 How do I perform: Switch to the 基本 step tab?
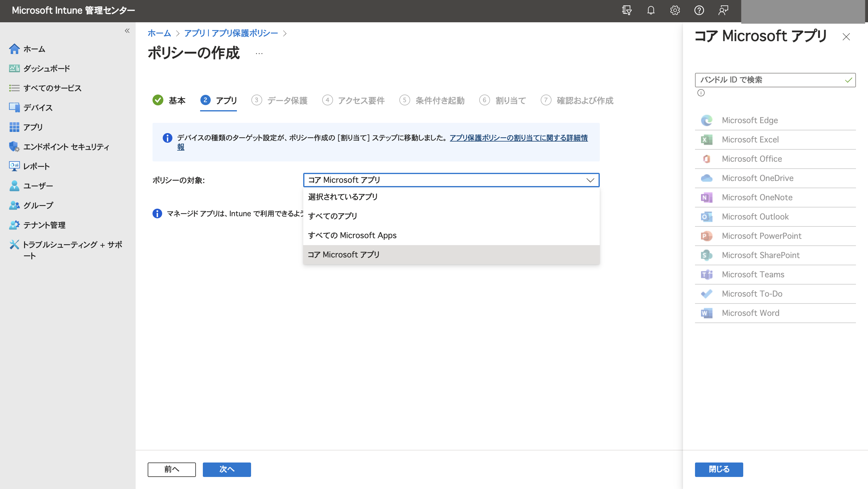tap(169, 100)
